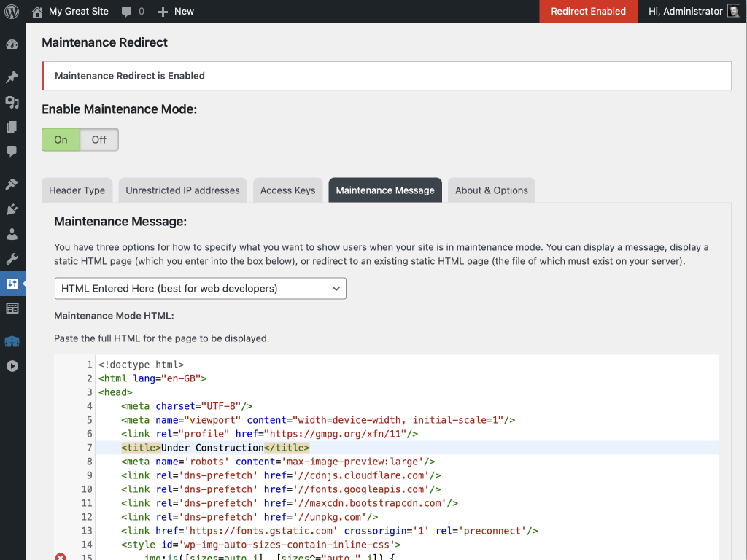Screen dimensions: 747x560
Task: Click the Tools wrench icon
Action: pos(12,257)
